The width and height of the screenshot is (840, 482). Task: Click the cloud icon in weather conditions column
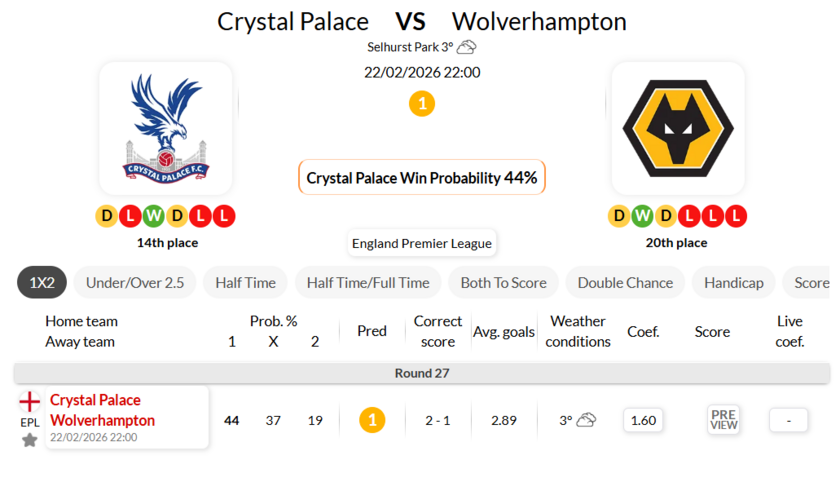[586, 420]
